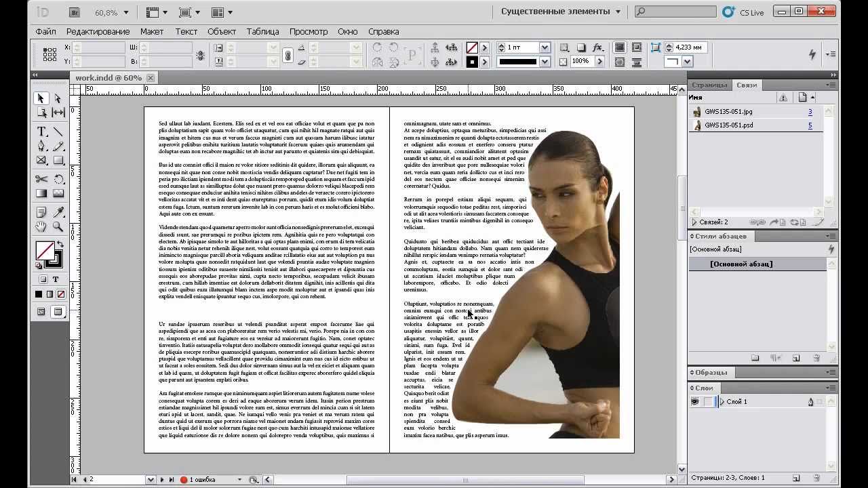
Task: Select the Gradient Swatch tool
Action: point(41,193)
